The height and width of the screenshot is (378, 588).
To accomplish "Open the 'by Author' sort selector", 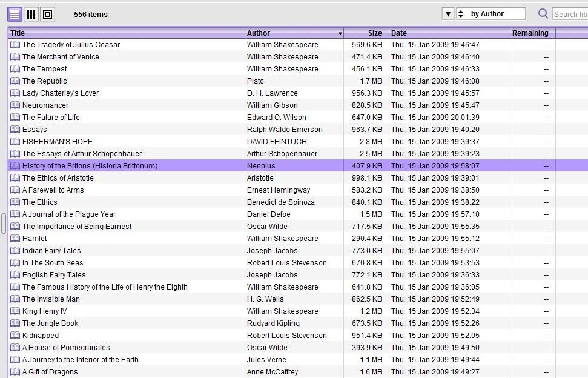I will pyautogui.click(x=491, y=14).
